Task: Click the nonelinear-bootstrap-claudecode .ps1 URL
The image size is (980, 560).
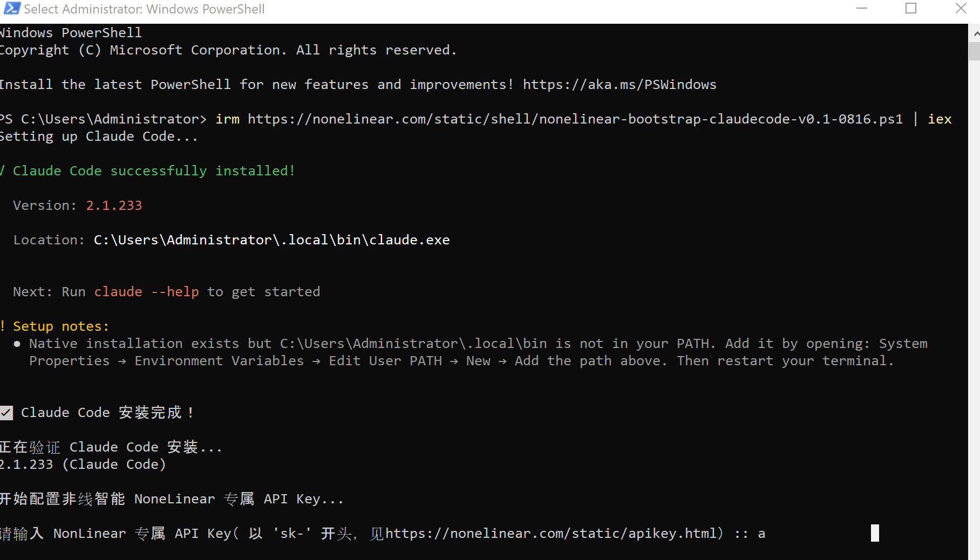Action: coord(575,119)
